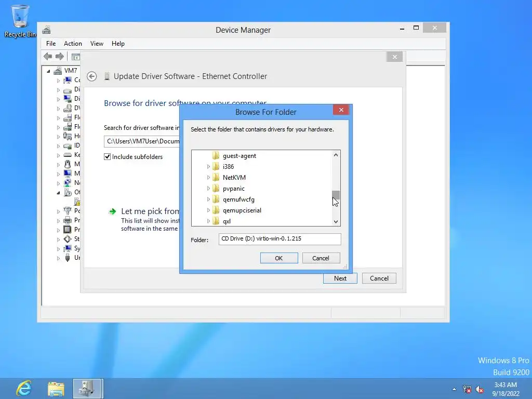Screen dimensions: 532x399
Task: Select the VM7 computer node icon
Action: [58, 71]
